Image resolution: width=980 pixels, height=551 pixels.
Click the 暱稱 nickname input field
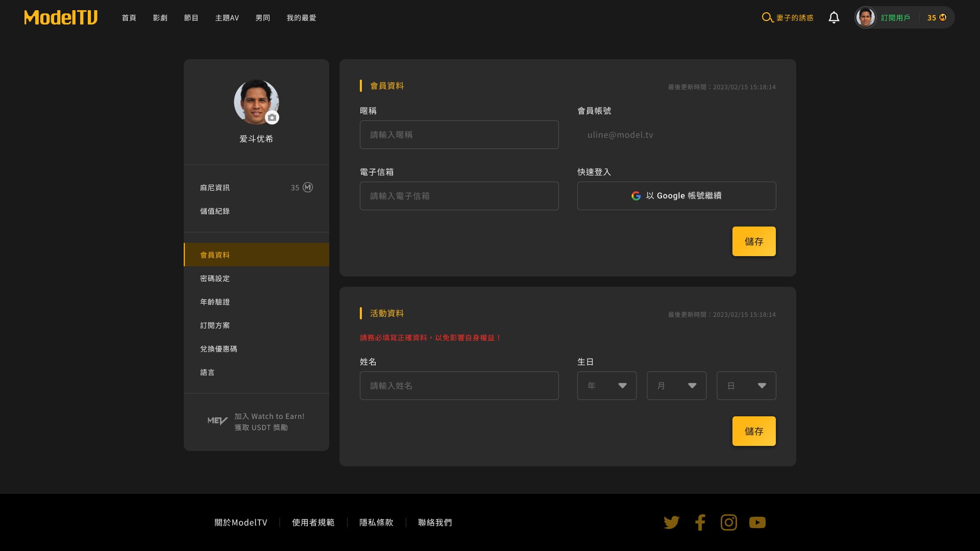(459, 135)
